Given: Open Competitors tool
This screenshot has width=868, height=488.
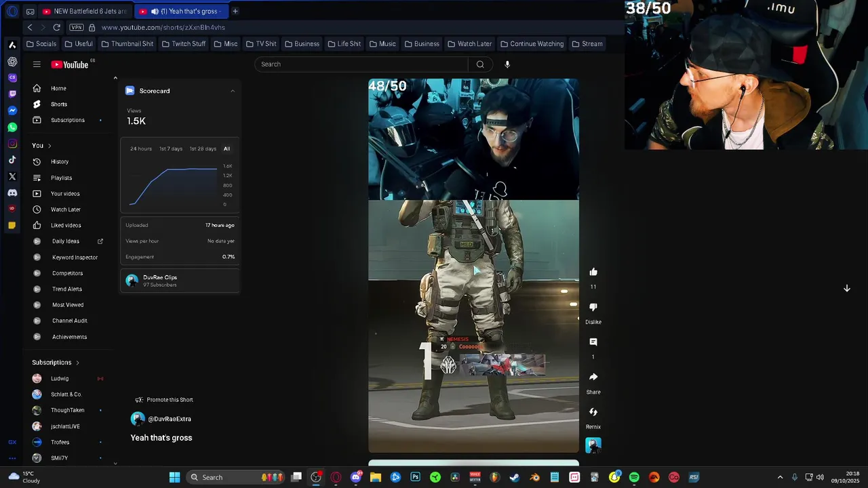Looking at the screenshot, I should point(66,273).
